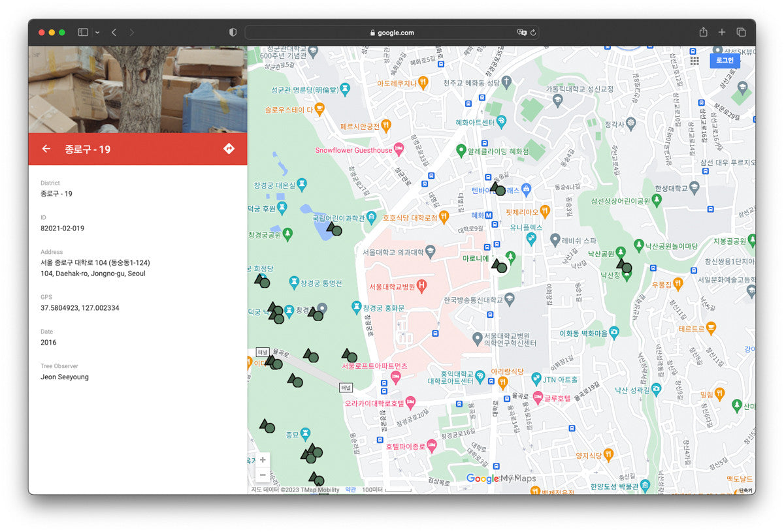Open the 약관 terms link

coord(351,490)
